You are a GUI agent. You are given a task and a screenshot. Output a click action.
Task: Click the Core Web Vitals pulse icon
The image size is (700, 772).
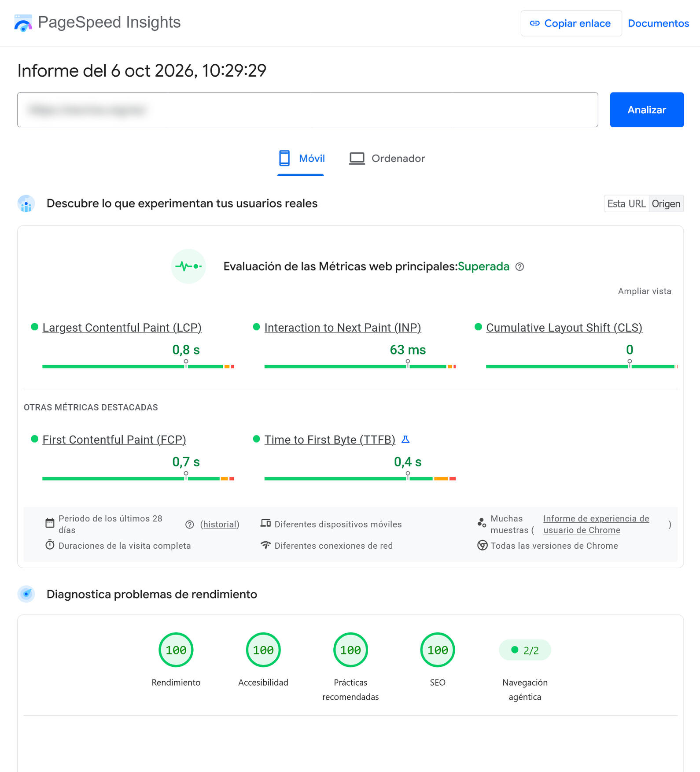tap(188, 266)
